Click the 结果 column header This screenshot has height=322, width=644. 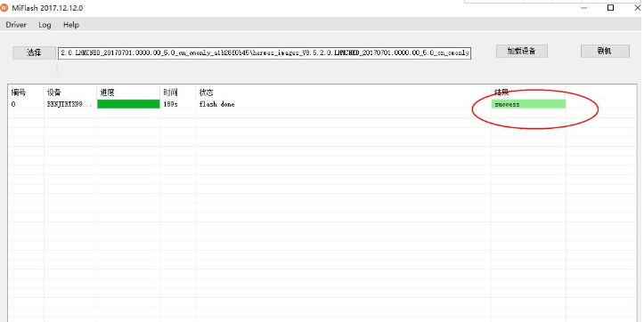point(501,93)
